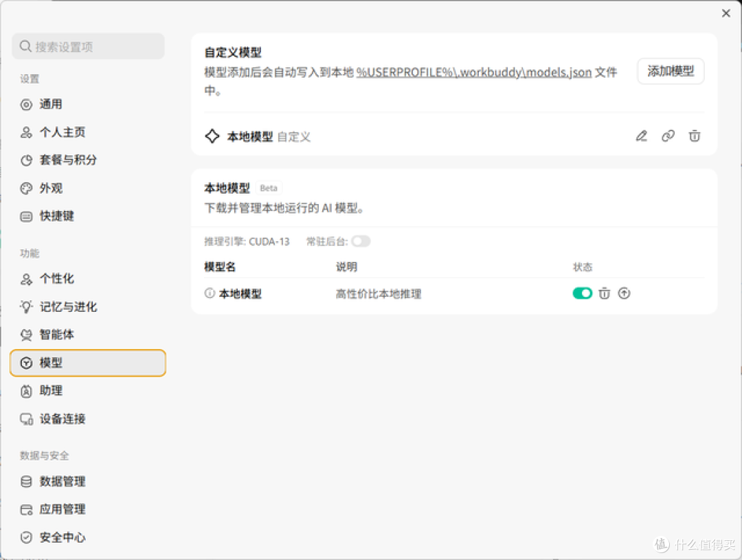Select 个性化 in the sidebar
The image size is (742, 560).
tap(88, 279)
